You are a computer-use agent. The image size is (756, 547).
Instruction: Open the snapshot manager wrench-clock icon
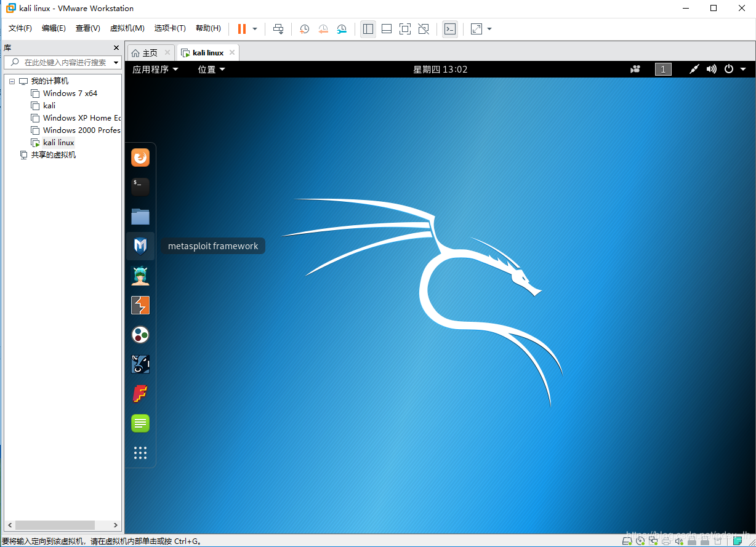342,29
